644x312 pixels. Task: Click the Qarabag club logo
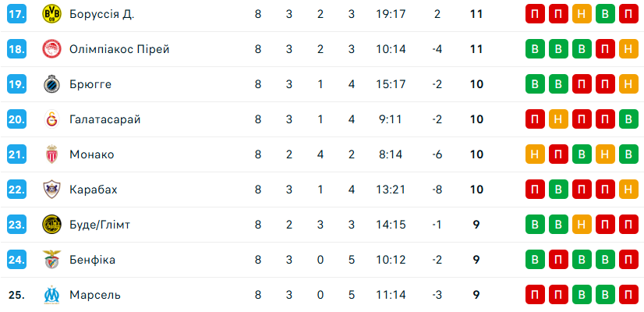pos(51,190)
